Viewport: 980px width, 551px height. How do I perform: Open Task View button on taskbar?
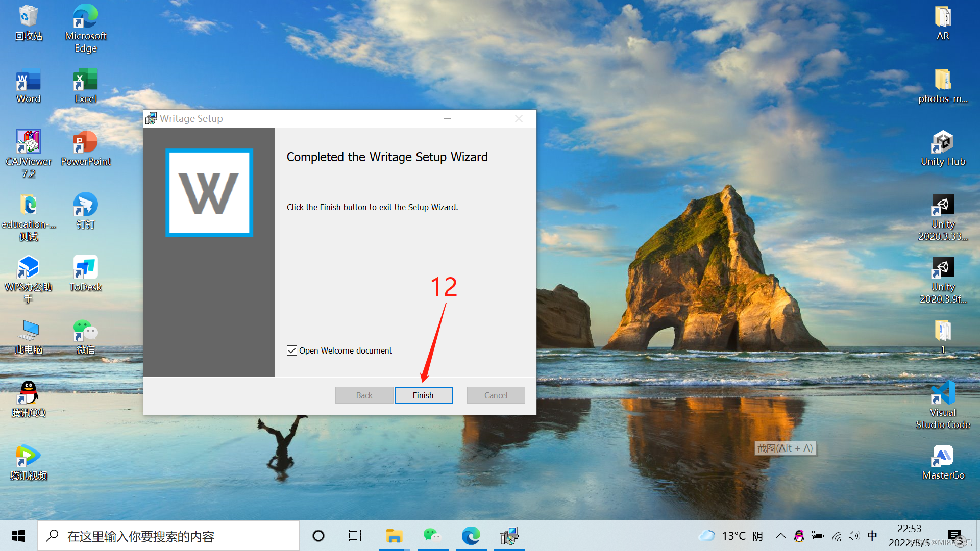(x=355, y=536)
